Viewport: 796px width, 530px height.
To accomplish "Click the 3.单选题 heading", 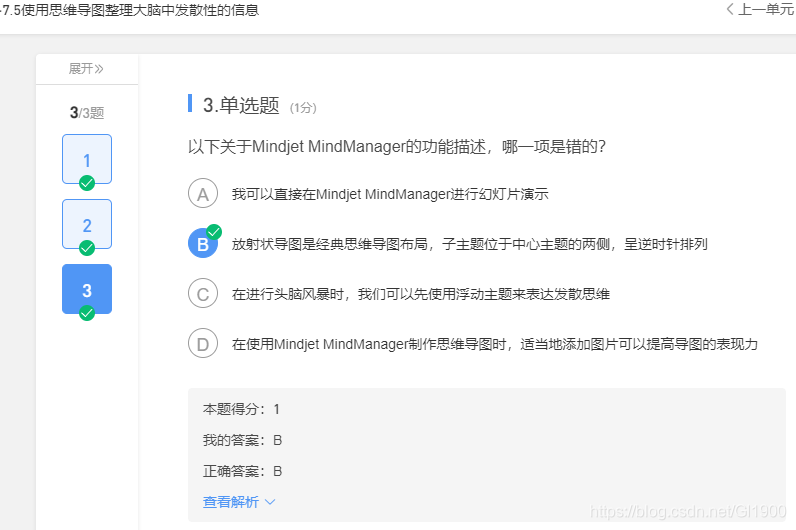I will (x=241, y=106).
